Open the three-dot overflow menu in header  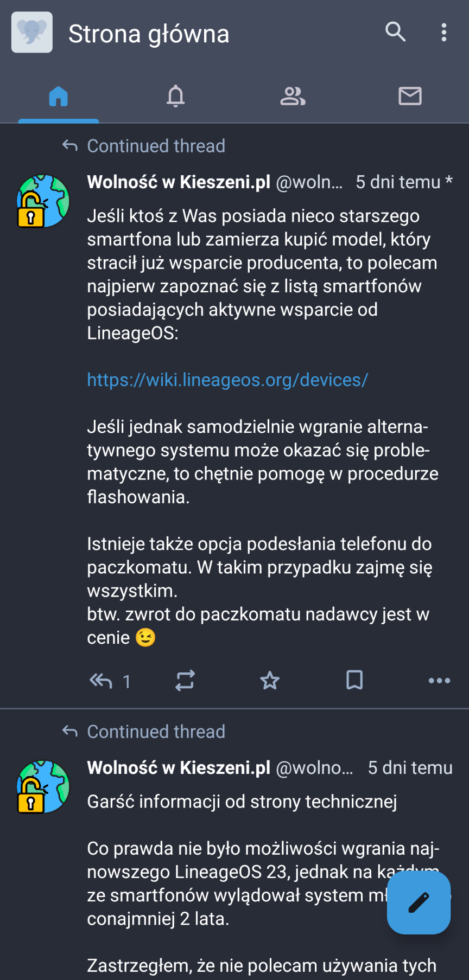click(x=444, y=32)
